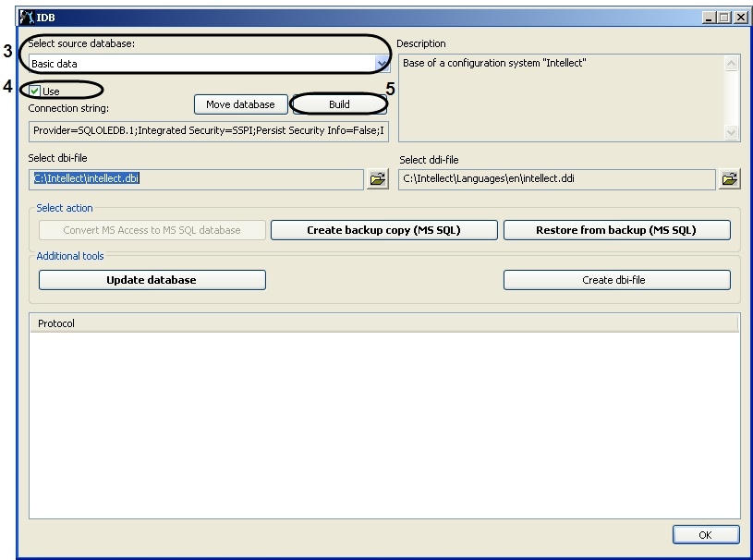Maximize the IDB window
Image resolution: width=753 pixels, height=560 pixels.
[x=724, y=18]
